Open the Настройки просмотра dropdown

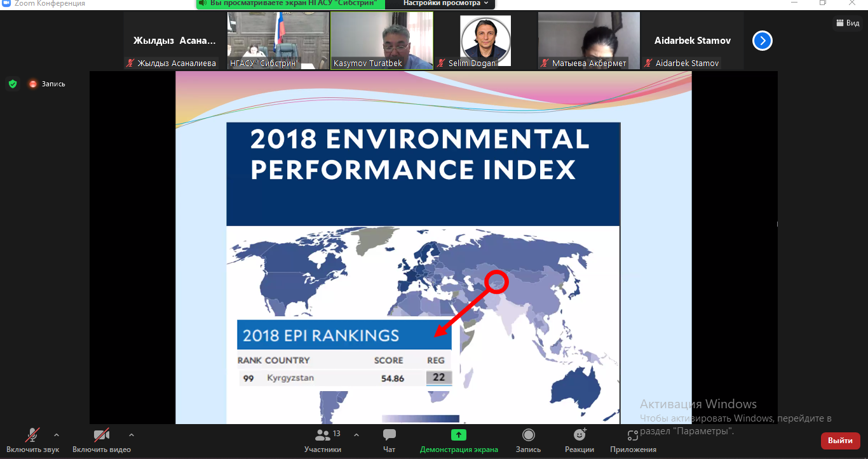point(446,3)
